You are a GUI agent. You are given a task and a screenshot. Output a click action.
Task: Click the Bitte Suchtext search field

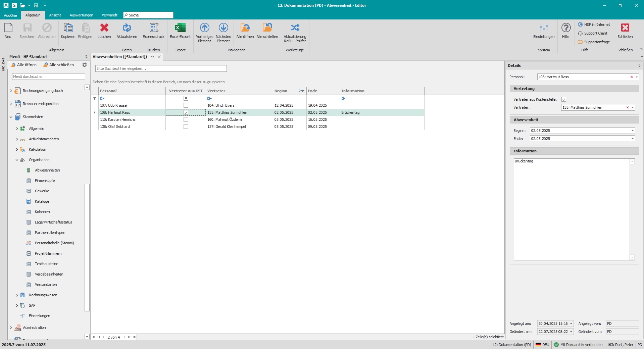click(x=161, y=68)
